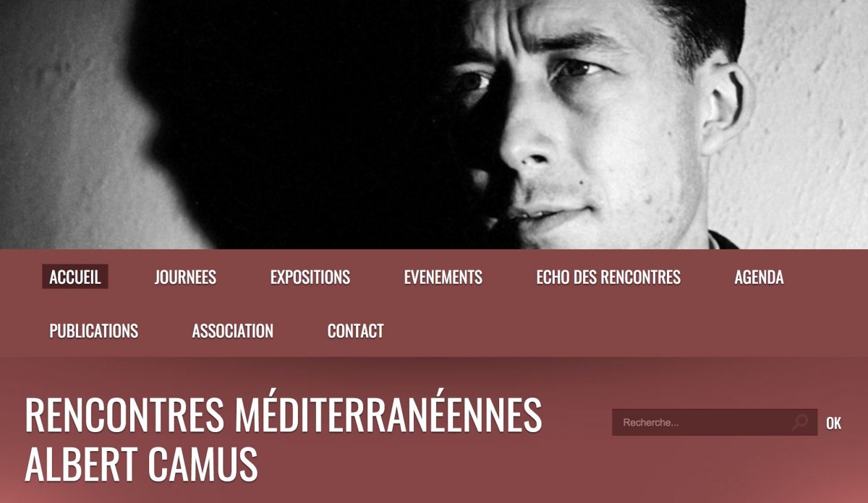
Task: Navigate to the ASSOCIATION page
Action: tap(232, 331)
